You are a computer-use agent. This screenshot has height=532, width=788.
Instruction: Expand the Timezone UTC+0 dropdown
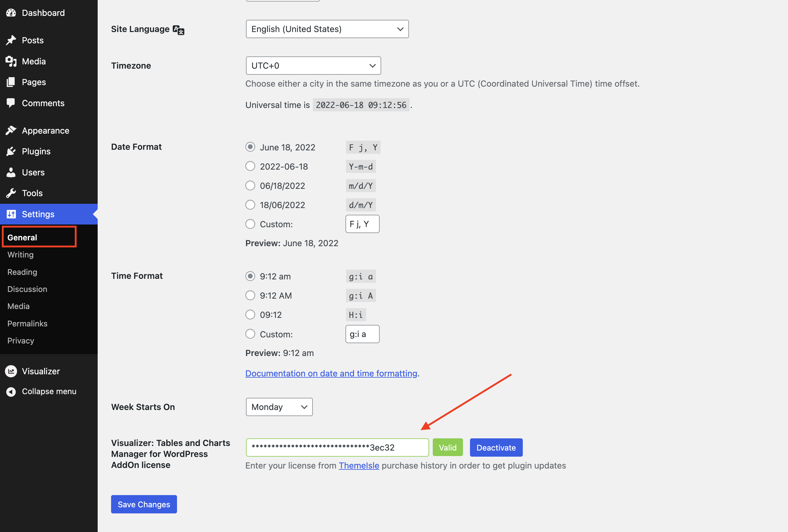tap(313, 66)
